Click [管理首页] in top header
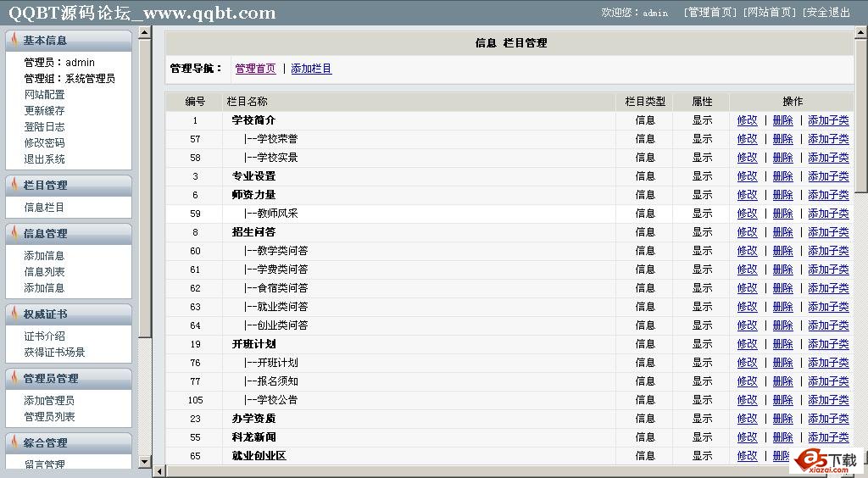This screenshot has width=868, height=478. point(710,12)
